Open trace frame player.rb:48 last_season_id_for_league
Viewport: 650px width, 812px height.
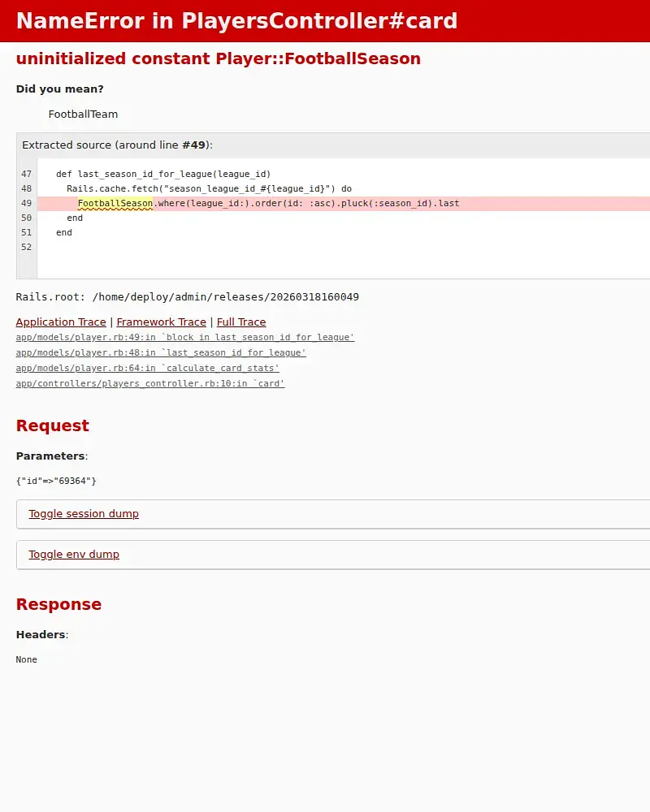(161, 352)
